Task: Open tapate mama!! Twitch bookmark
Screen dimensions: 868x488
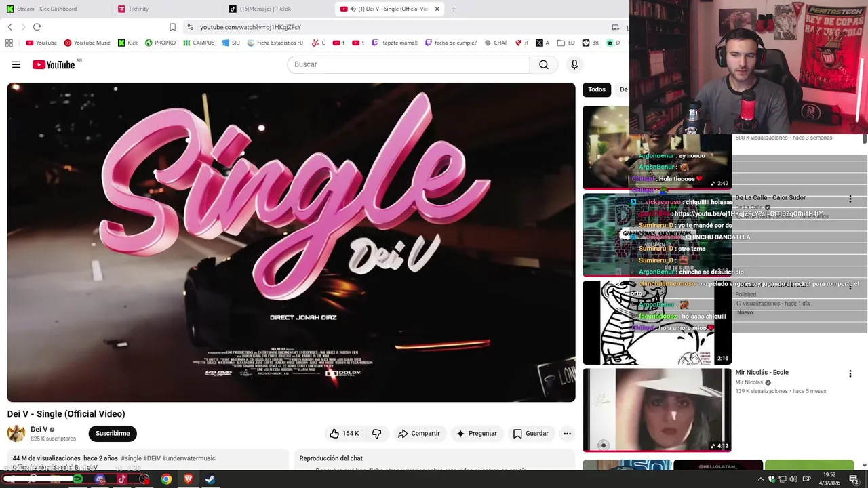Action: point(395,43)
